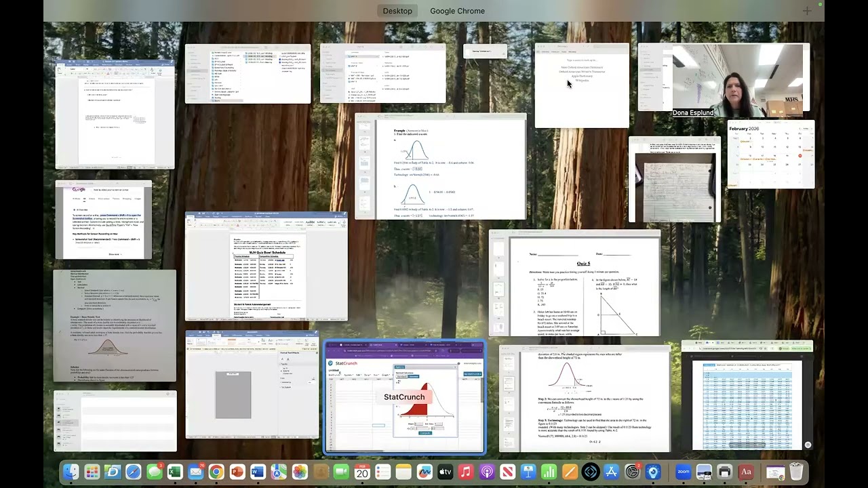The width and height of the screenshot is (868, 488).
Task: Open the minimized window in the Dock
Action: click(775, 472)
